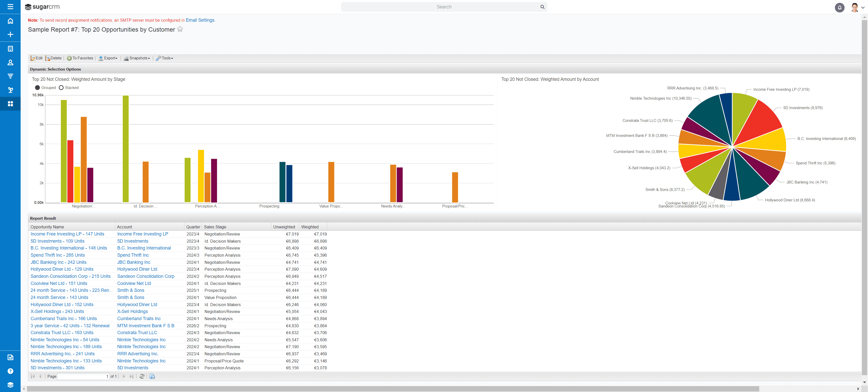Click the search magnifier icon
The height and width of the screenshot is (392, 868).
[542, 7]
